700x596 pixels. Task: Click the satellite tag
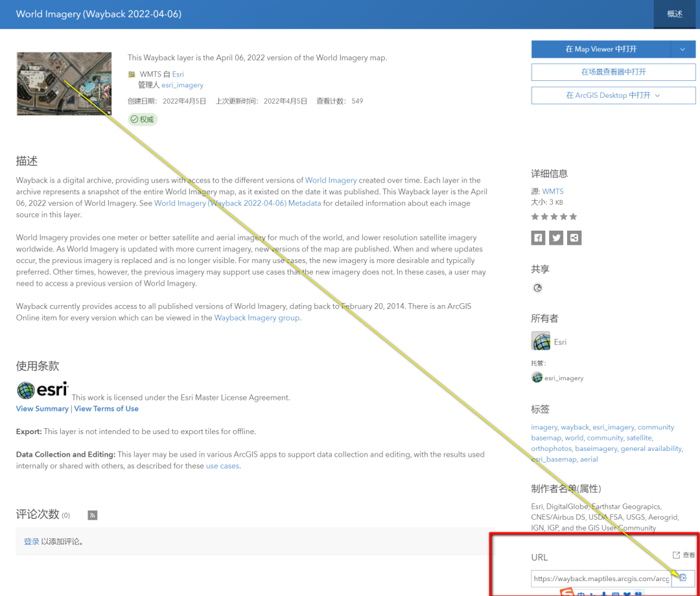coord(639,438)
